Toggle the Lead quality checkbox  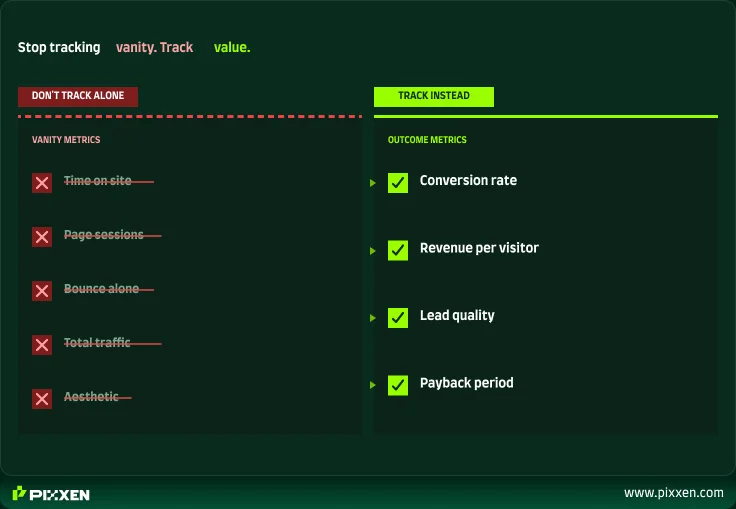tap(398, 318)
